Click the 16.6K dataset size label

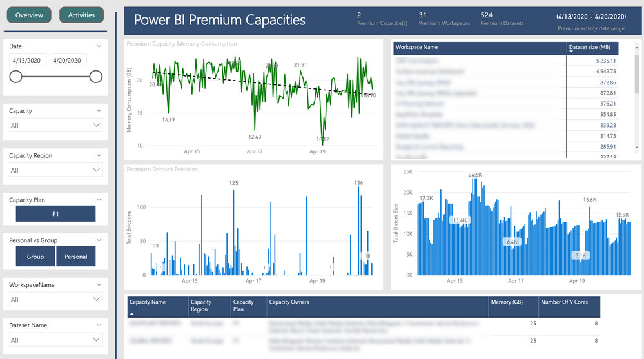590,200
